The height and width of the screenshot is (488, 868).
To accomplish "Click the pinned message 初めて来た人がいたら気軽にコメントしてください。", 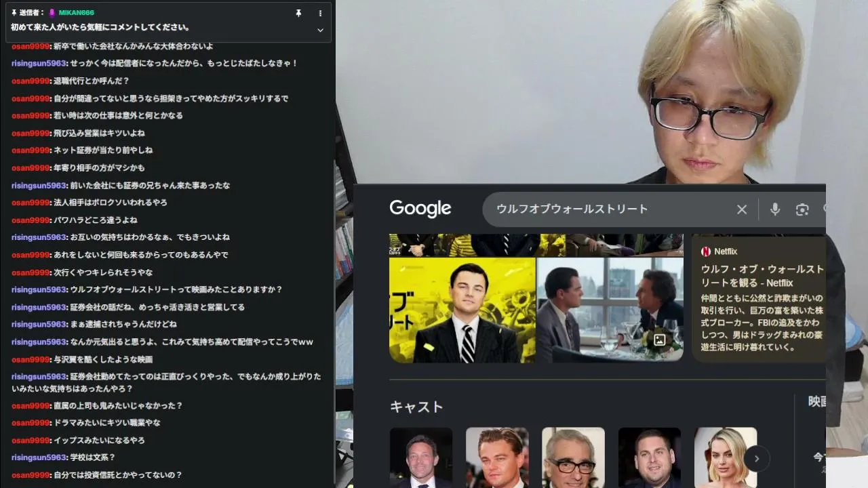I will [100, 28].
